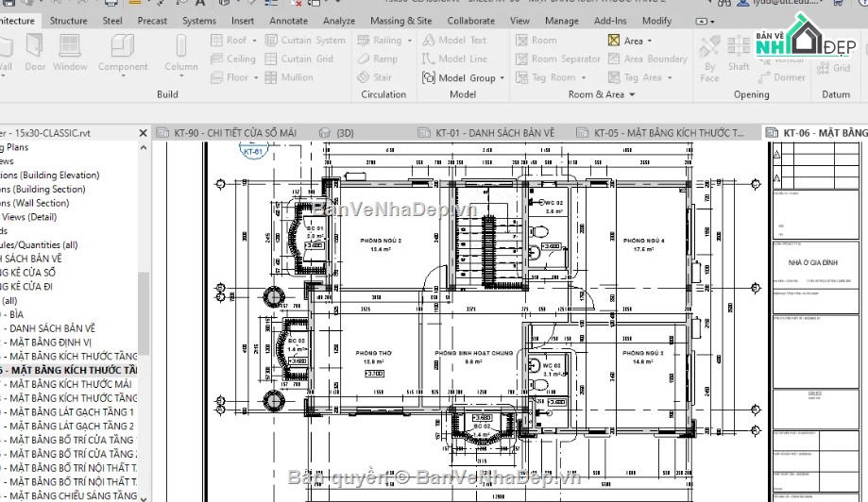This screenshot has height=502, width=868.
Task: Select the Shaft opening tool
Action: coord(739,54)
